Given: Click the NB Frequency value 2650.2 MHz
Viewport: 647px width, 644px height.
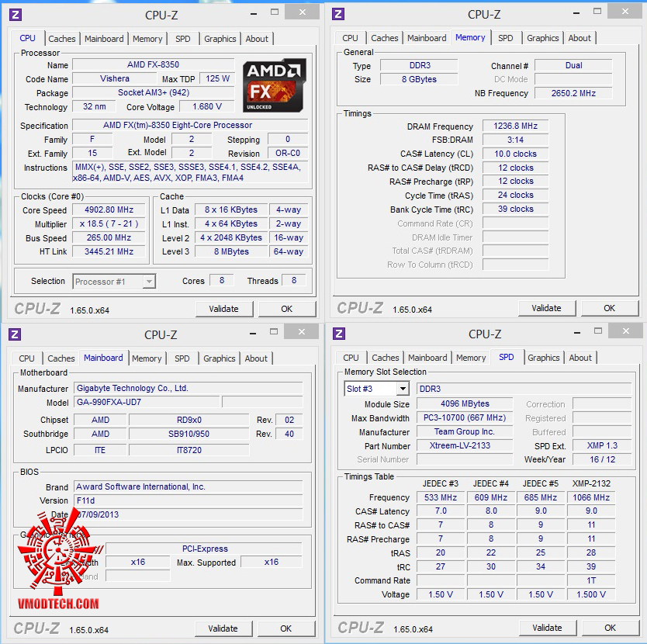Looking at the screenshot, I should (x=573, y=93).
